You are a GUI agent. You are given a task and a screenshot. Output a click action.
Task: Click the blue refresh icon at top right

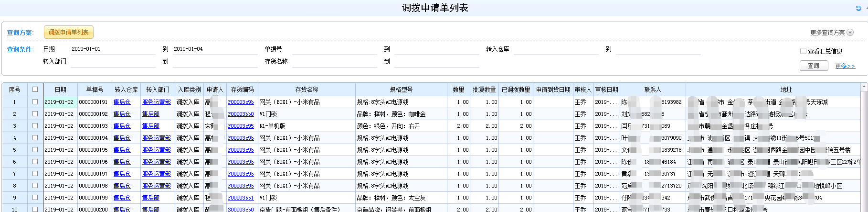(x=858, y=8)
